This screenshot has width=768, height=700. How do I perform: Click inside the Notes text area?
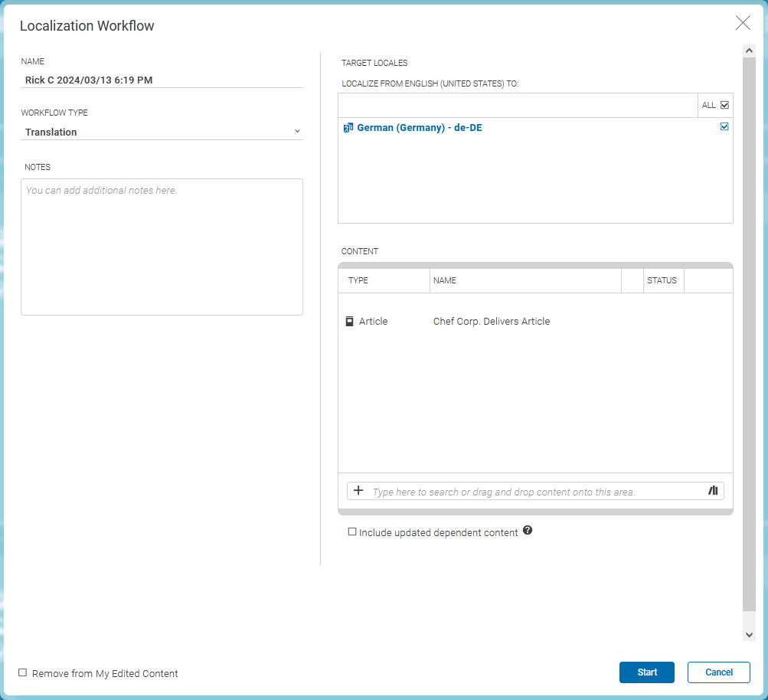162,245
